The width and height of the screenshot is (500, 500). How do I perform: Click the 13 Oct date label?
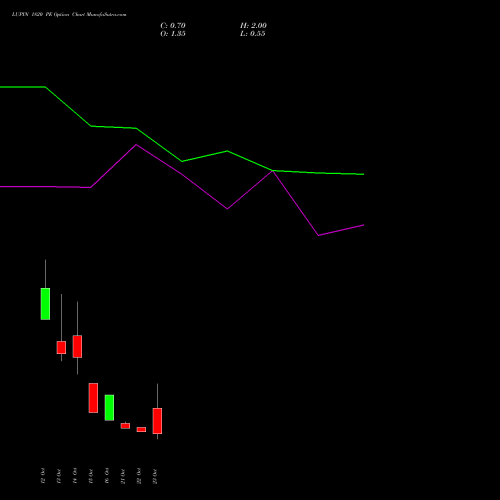[x=59, y=476]
